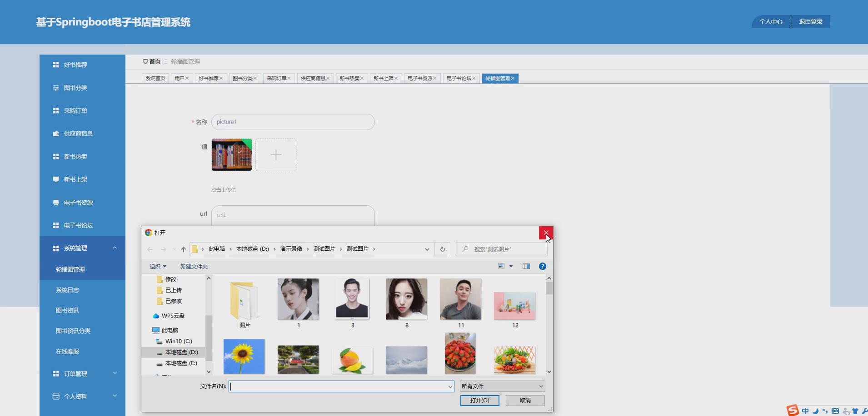Select 本地磁盘 (E:) drive
The image size is (868, 416).
(x=177, y=363)
